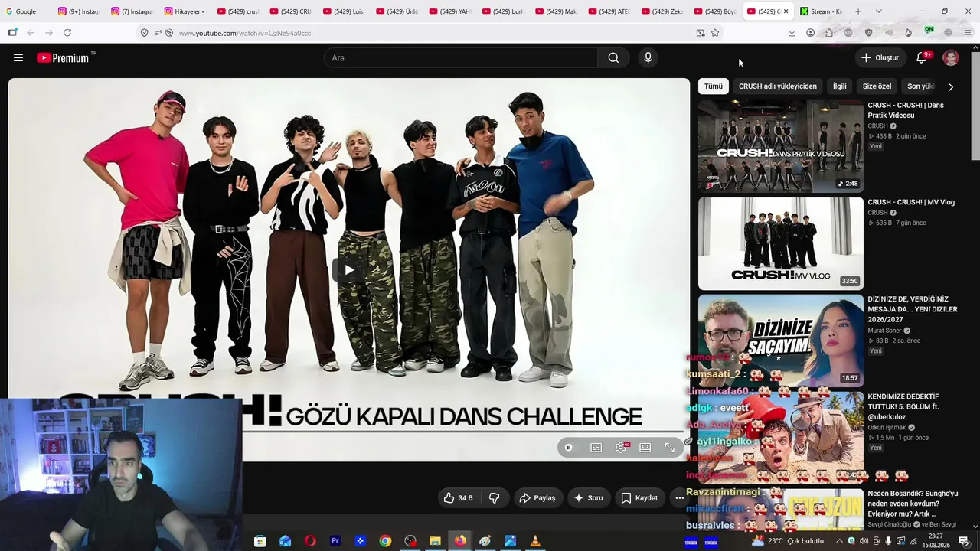Select the İlgili filter chip
The width and height of the screenshot is (980, 551).
click(840, 86)
